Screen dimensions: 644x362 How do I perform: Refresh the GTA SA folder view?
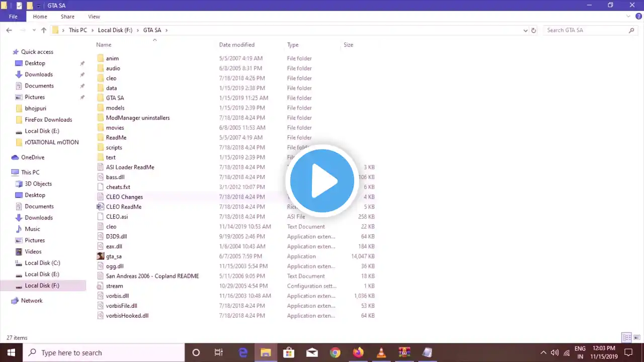(533, 30)
